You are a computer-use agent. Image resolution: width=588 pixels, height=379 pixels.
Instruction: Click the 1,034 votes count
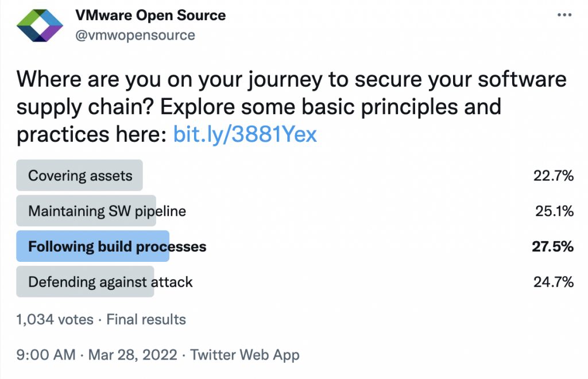[x=55, y=319]
